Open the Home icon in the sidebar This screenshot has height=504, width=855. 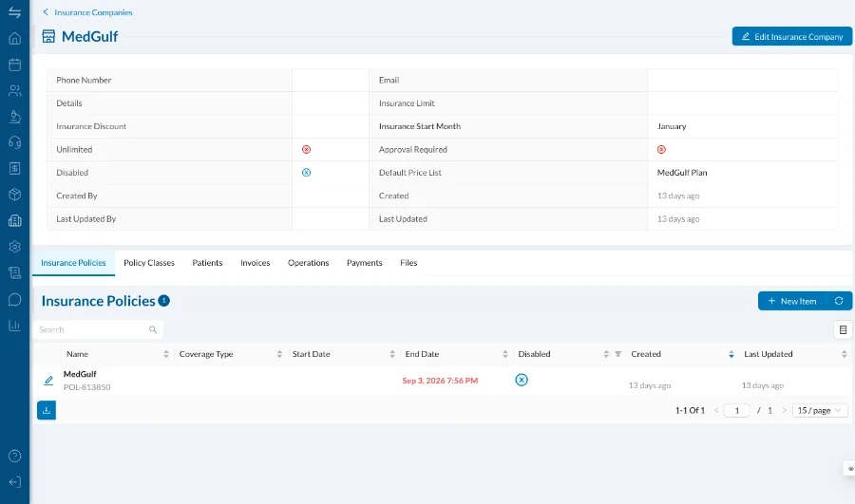(14, 38)
